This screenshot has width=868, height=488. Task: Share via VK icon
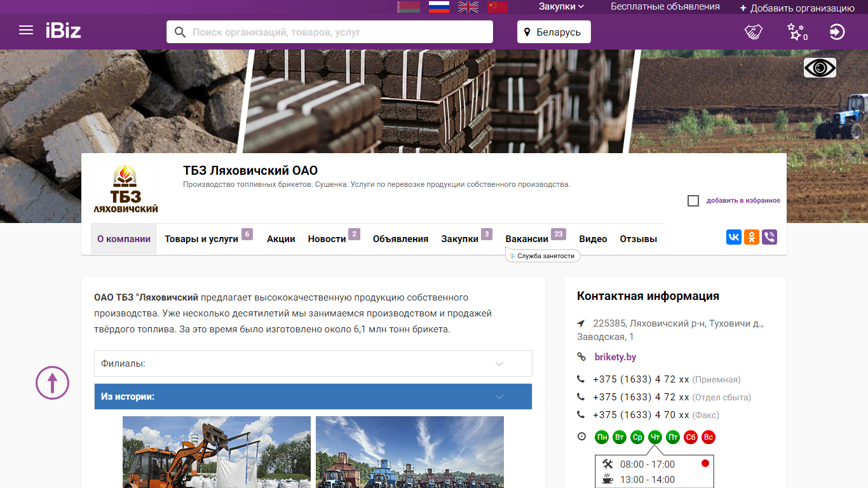734,237
